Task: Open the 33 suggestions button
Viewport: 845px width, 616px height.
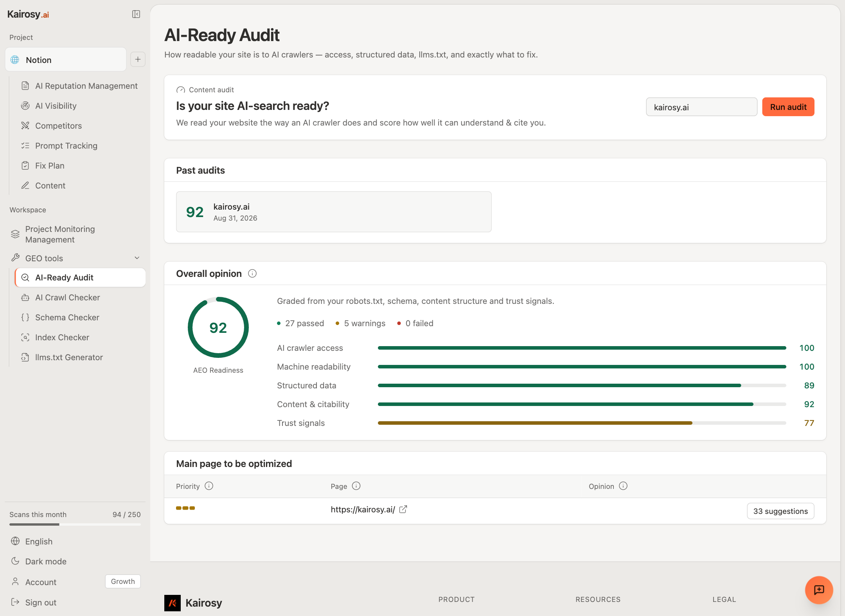Action: [780, 511]
